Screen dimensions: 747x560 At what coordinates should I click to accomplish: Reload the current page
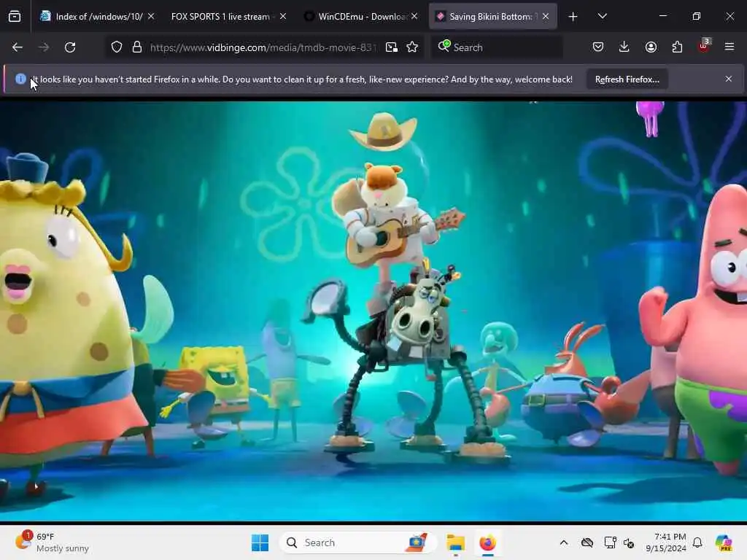(x=70, y=47)
